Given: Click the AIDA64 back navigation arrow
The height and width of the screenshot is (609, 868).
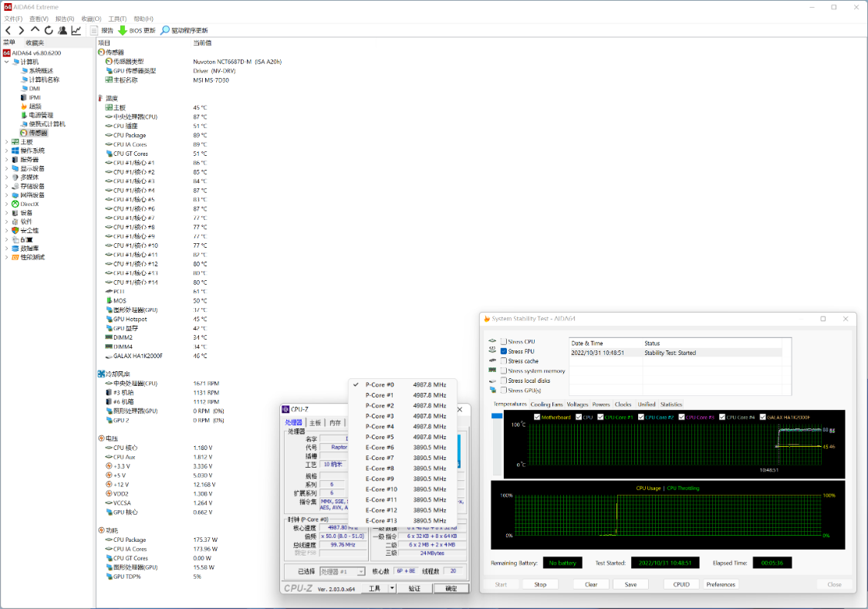Looking at the screenshot, I should point(8,30).
